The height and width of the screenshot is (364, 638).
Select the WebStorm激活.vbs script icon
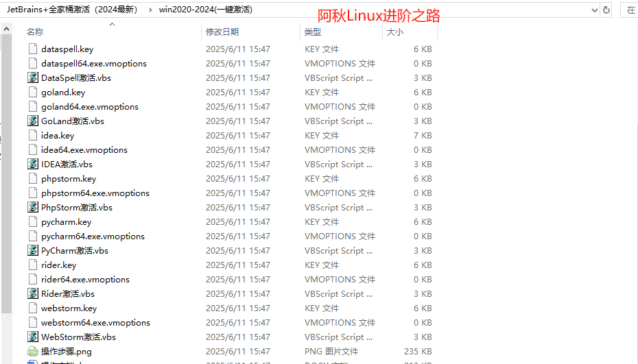click(33, 337)
